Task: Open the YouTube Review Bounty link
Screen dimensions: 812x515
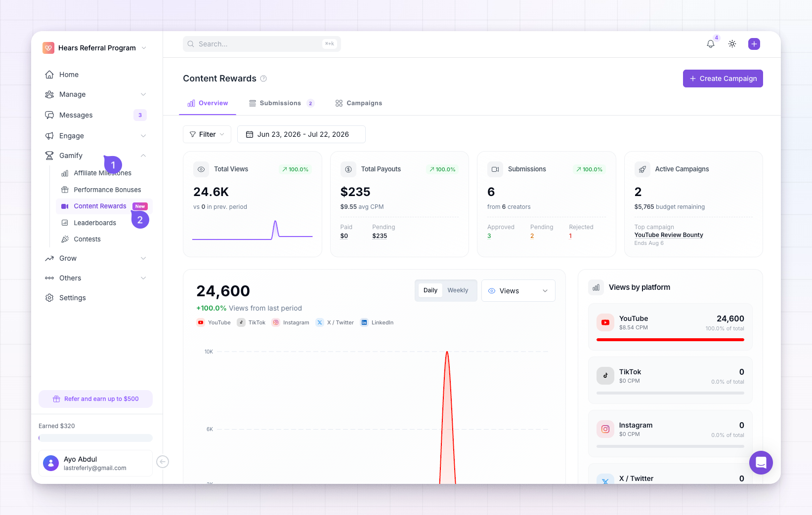Action: click(669, 235)
